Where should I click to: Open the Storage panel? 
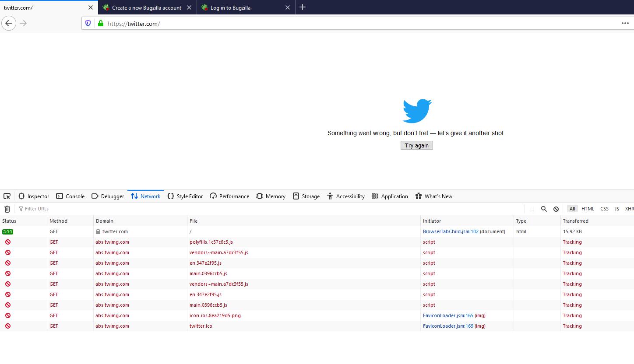click(x=306, y=196)
